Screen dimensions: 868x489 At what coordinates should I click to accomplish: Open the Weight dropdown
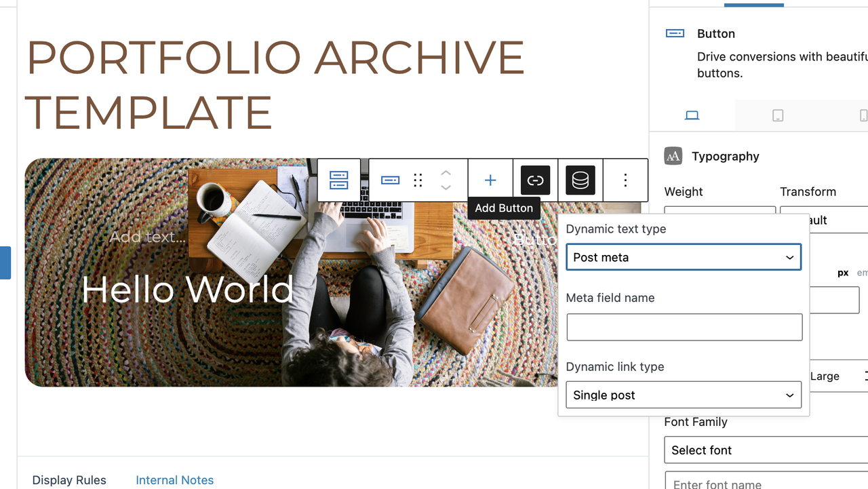coord(720,211)
